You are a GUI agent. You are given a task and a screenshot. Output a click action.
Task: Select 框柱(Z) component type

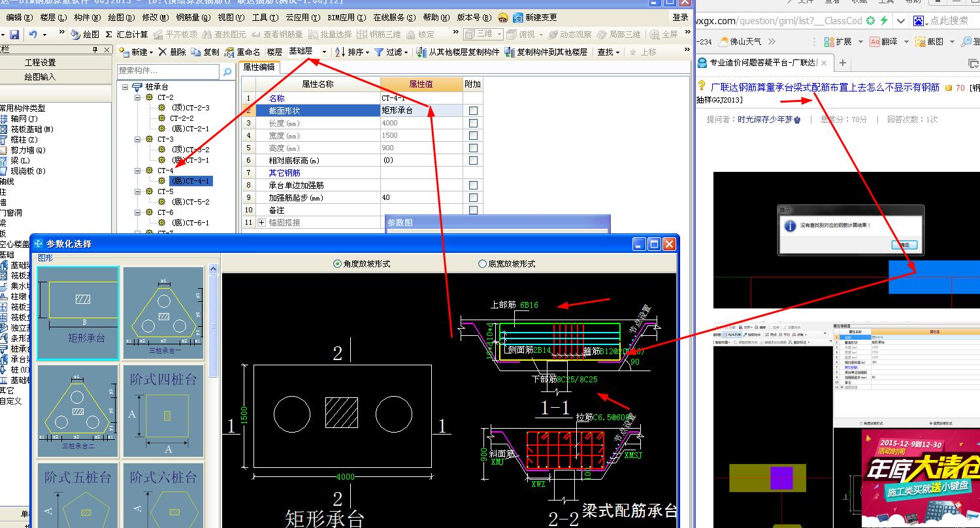pyautogui.click(x=19, y=139)
